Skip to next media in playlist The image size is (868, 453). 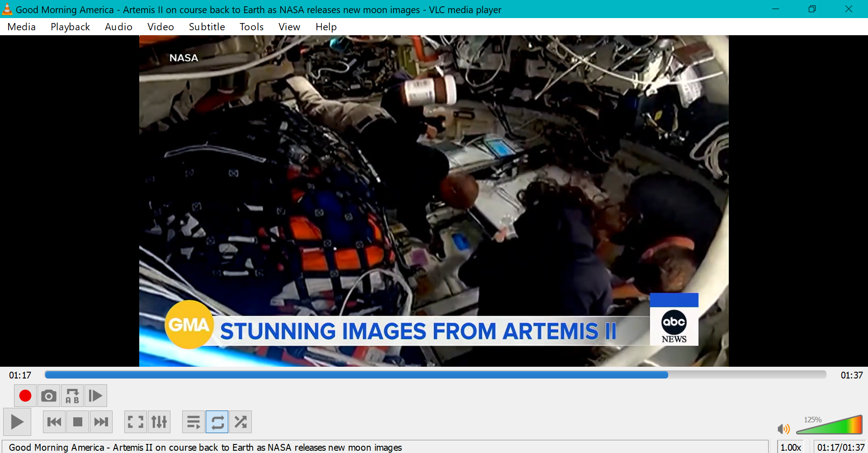coord(101,422)
